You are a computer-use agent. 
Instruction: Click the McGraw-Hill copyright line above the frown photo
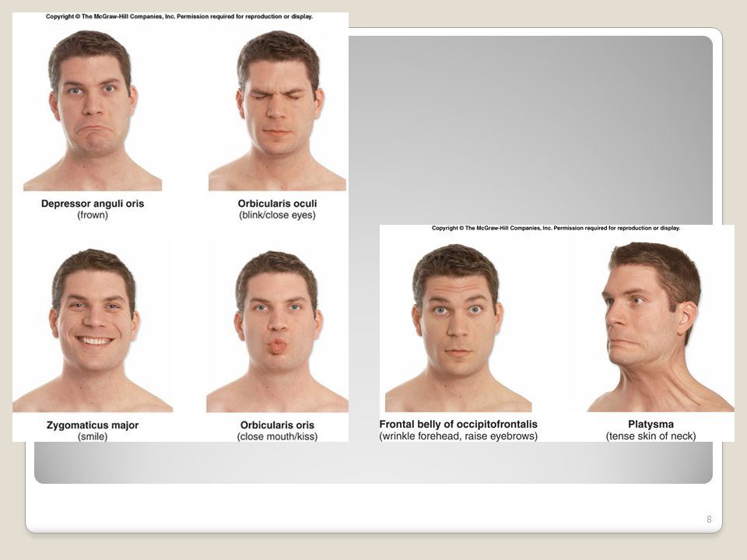179,16
